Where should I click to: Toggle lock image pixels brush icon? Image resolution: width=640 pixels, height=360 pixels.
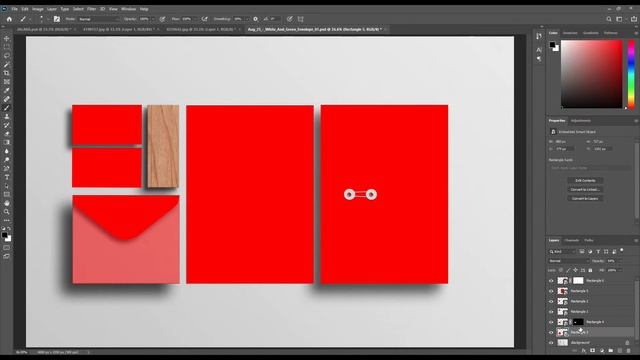click(568, 270)
